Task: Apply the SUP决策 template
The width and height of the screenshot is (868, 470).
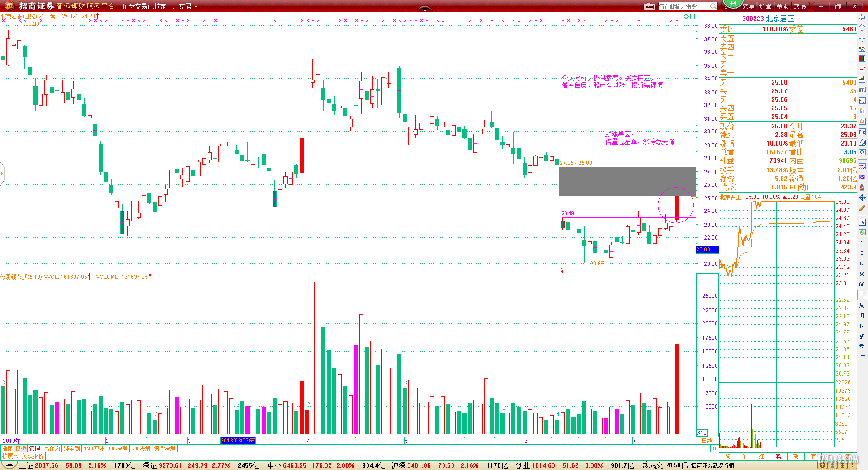Action: (141, 448)
